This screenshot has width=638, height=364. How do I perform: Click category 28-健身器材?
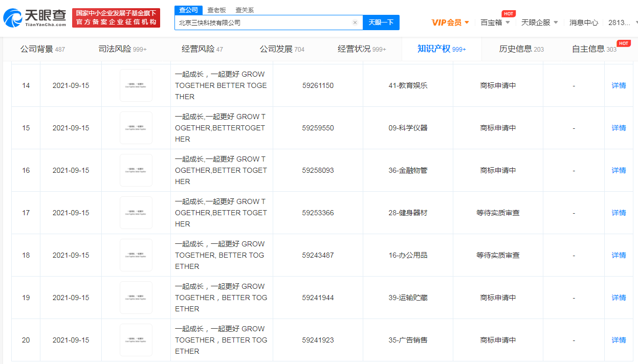[408, 213]
